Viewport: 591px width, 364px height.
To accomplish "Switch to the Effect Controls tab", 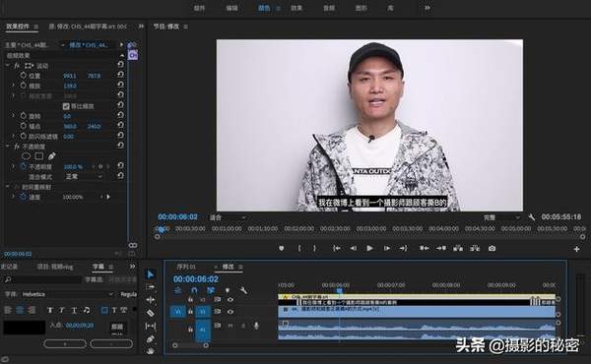I will tap(18, 27).
